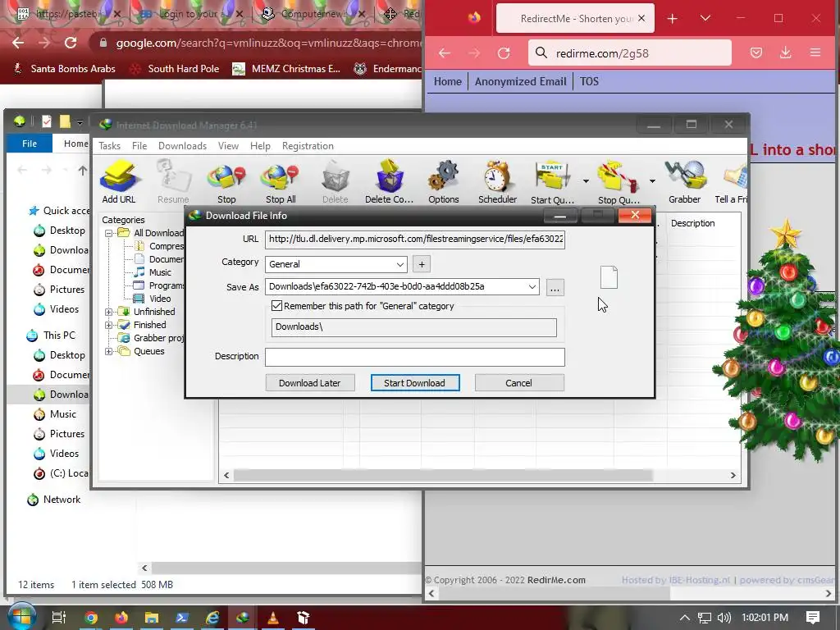Image resolution: width=840 pixels, height=630 pixels.
Task: Click the Firefox reload icon
Action: 504,53
